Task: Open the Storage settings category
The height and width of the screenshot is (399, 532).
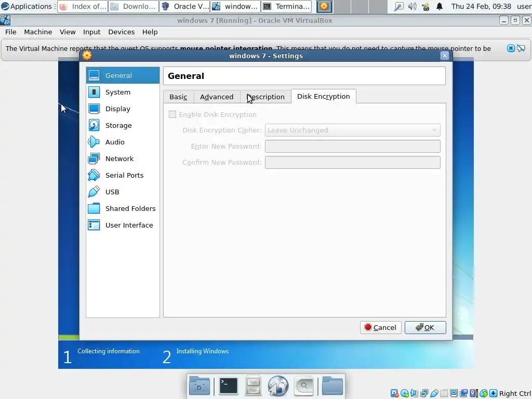Action: [x=123, y=125]
